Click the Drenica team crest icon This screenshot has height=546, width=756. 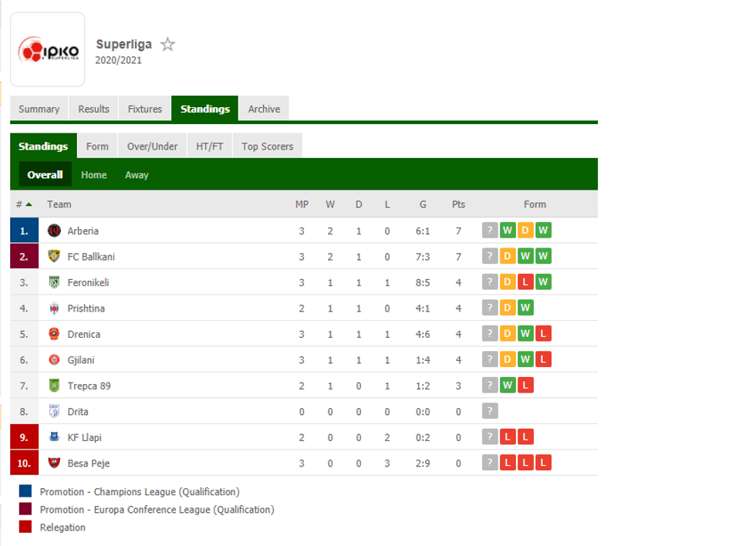[54, 334]
